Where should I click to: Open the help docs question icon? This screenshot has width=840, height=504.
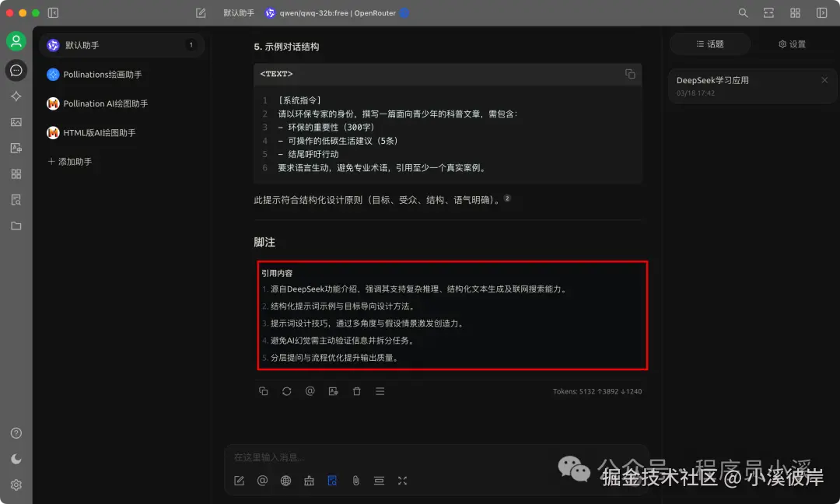coord(16,432)
